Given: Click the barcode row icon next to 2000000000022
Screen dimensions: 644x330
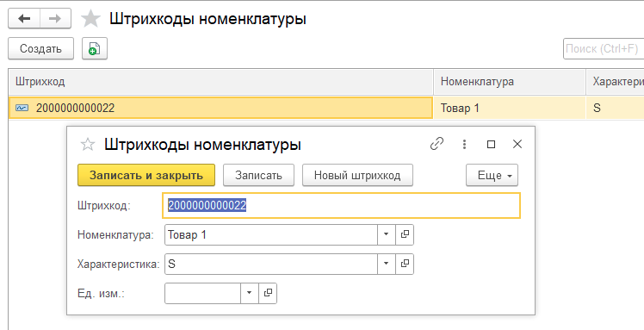Looking at the screenshot, I should (x=22, y=108).
